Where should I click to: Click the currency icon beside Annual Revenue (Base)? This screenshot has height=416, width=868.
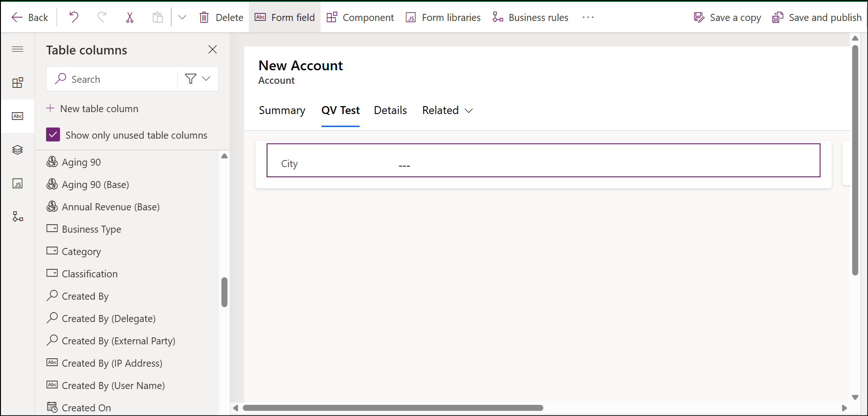[52, 206]
